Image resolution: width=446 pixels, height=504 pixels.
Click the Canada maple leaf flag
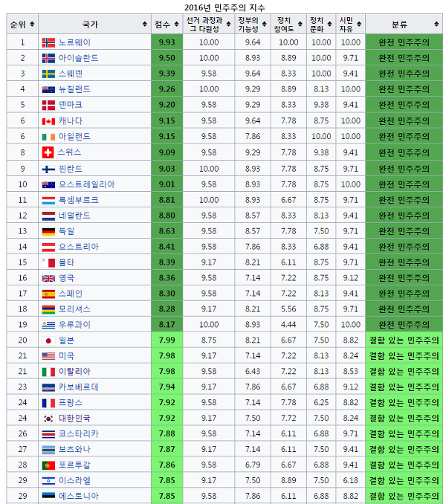point(48,120)
